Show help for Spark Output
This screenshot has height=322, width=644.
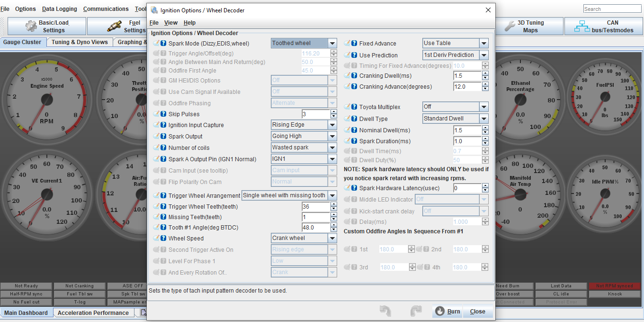tap(163, 137)
